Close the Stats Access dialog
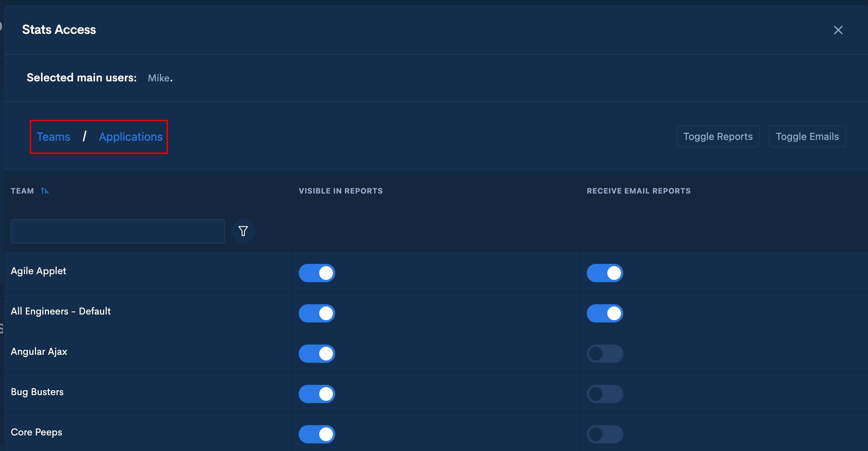Viewport: 868px width, 451px height. point(838,30)
